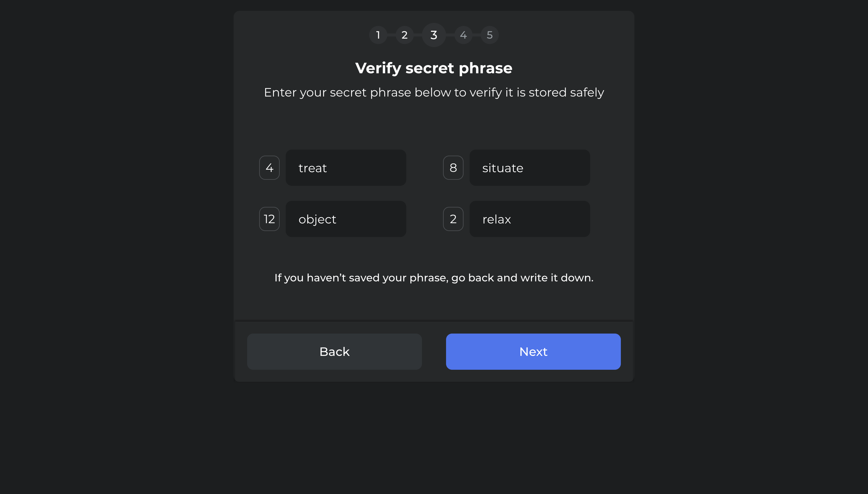
Task: Select the "object" word input field
Action: (345, 219)
